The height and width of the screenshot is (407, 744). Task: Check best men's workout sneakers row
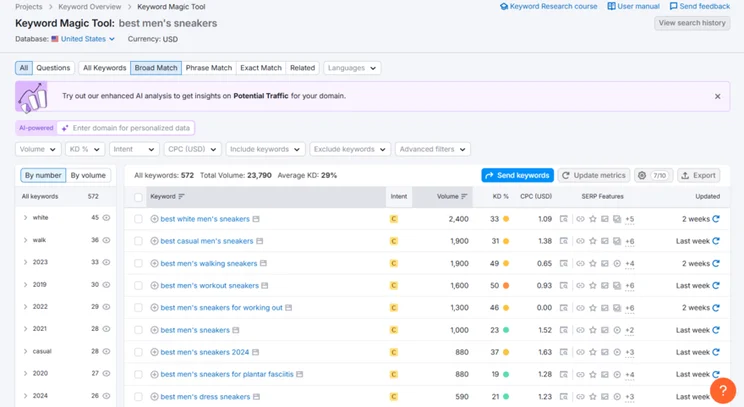(x=138, y=286)
